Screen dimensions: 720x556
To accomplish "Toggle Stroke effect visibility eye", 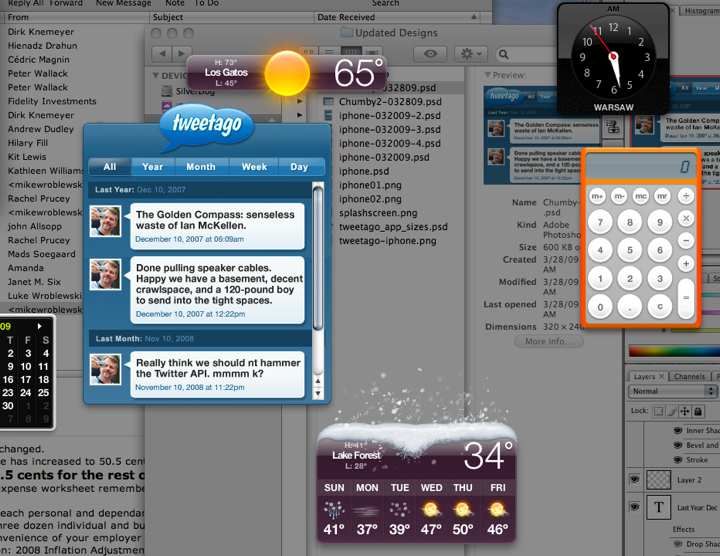I will coord(678,460).
